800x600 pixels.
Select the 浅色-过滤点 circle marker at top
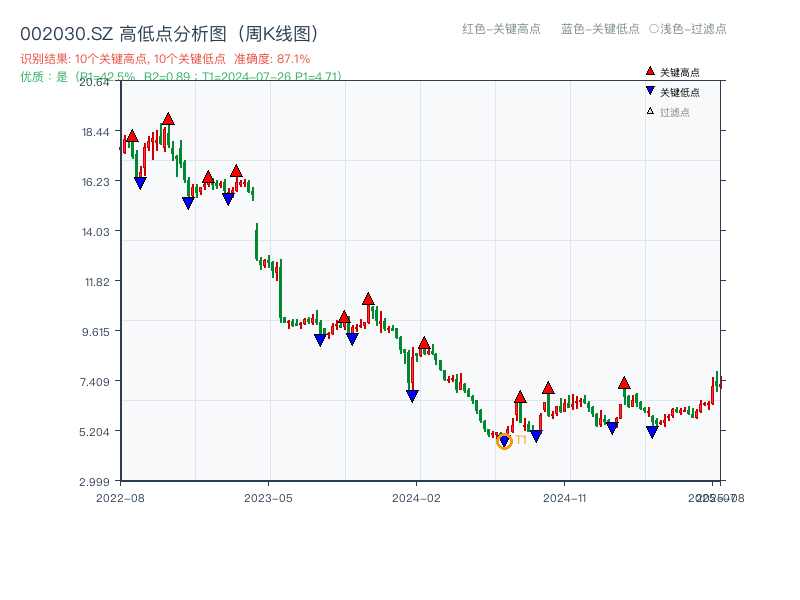(x=654, y=29)
